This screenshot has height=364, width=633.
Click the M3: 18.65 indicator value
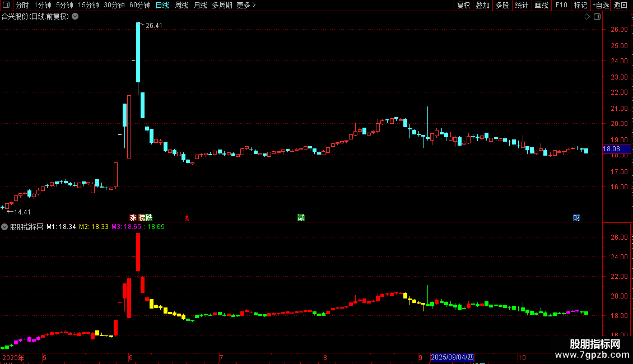(127, 227)
